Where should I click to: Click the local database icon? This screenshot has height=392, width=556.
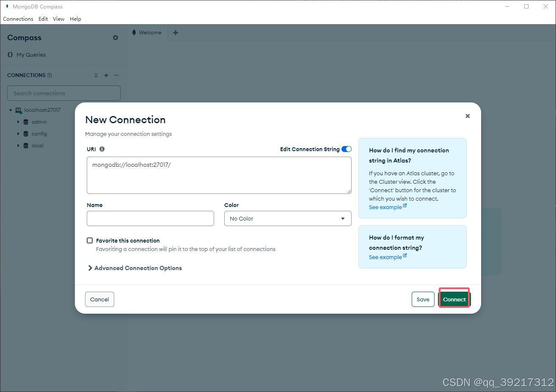(x=26, y=146)
